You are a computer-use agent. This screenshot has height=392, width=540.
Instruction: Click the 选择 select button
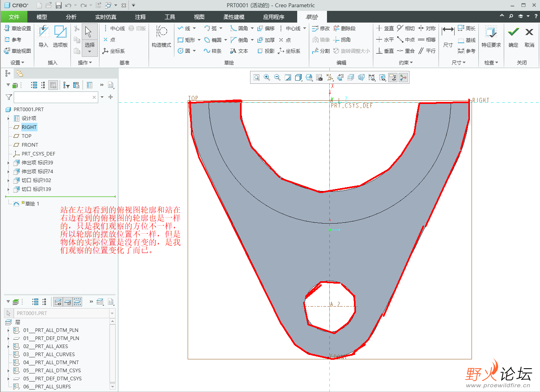[89, 39]
